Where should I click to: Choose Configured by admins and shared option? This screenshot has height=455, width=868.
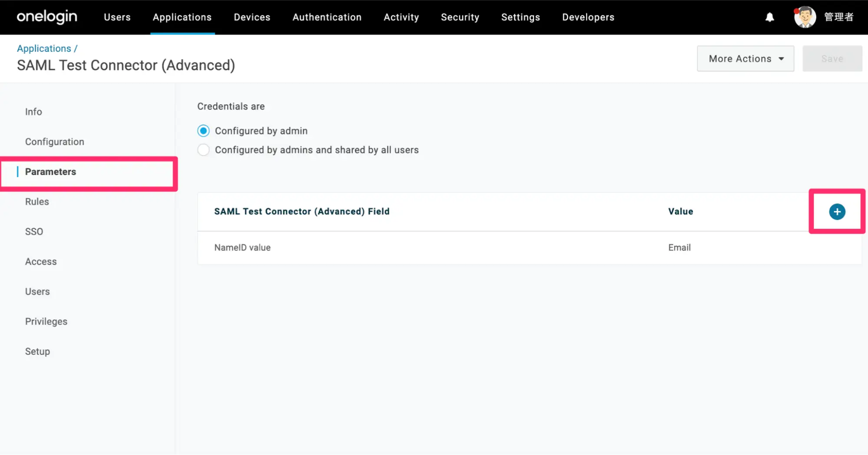click(x=203, y=150)
